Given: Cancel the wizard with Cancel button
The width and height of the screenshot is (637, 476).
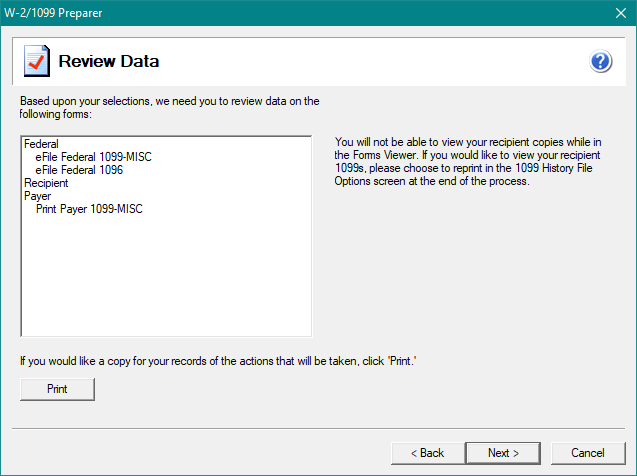Looking at the screenshot, I should [x=587, y=453].
